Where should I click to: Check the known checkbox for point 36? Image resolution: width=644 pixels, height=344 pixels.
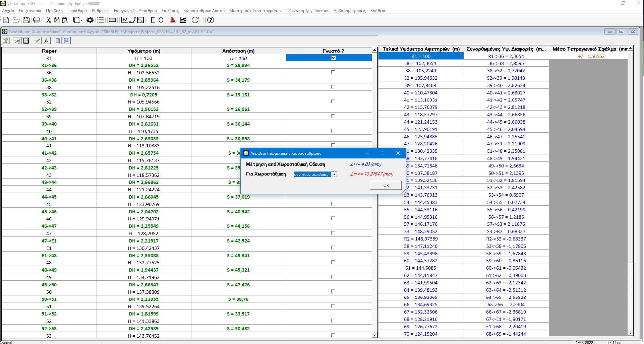coord(333,72)
